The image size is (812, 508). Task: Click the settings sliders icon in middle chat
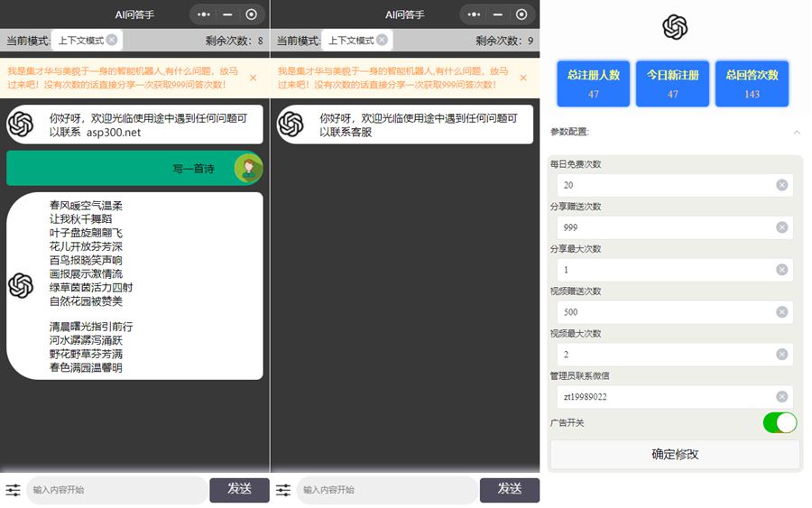coord(283,490)
